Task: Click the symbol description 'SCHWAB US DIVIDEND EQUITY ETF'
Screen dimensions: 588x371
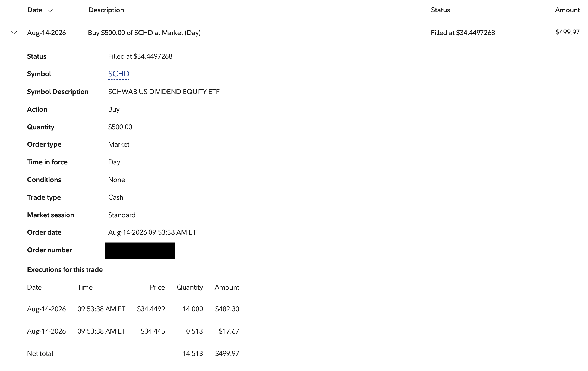Action: (164, 92)
